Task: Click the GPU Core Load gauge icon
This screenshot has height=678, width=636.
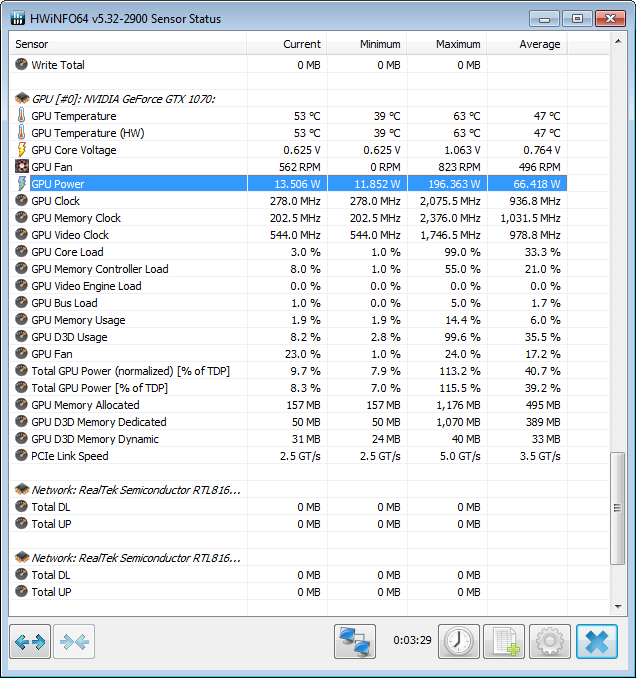Action: click(x=21, y=251)
